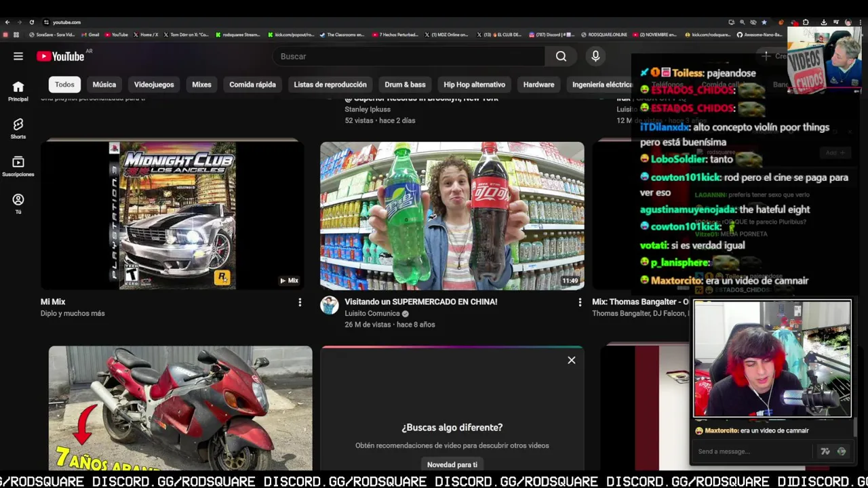Open the (787) Discord bookmark
The image size is (868, 488).
click(x=551, y=35)
